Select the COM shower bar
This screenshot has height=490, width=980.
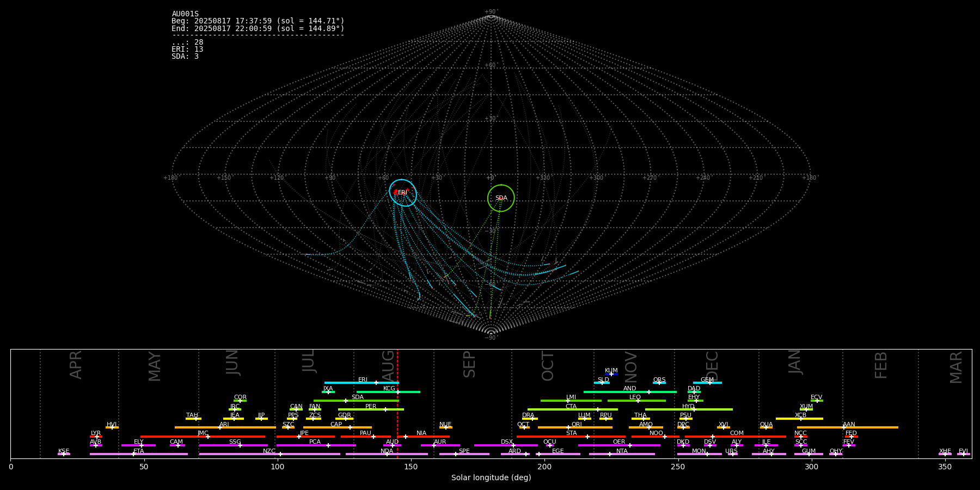tap(736, 437)
